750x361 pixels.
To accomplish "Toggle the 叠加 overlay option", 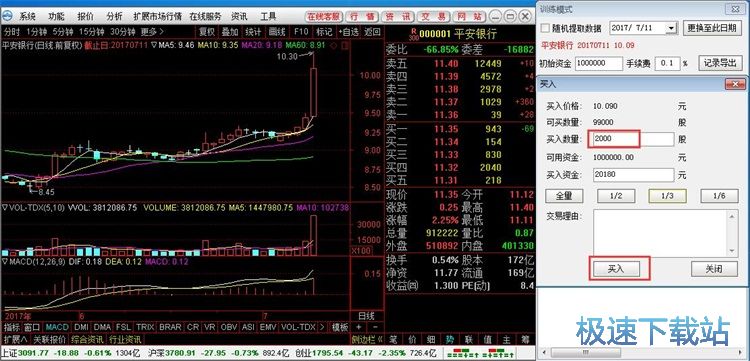I will tap(230, 32).
